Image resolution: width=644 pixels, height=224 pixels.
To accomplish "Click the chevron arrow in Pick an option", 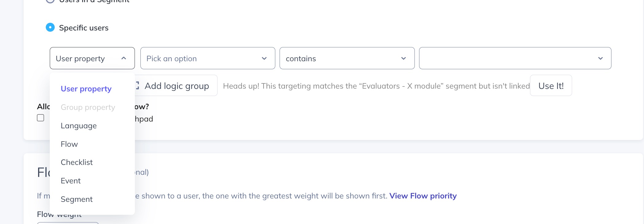I will pos(264,58).
